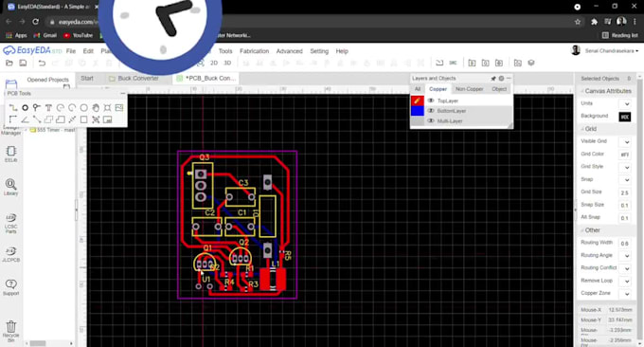Open the user account dropdown Senal Chandrasekara
This screenshot has width=644, height=347.
[x=612, y=51]
